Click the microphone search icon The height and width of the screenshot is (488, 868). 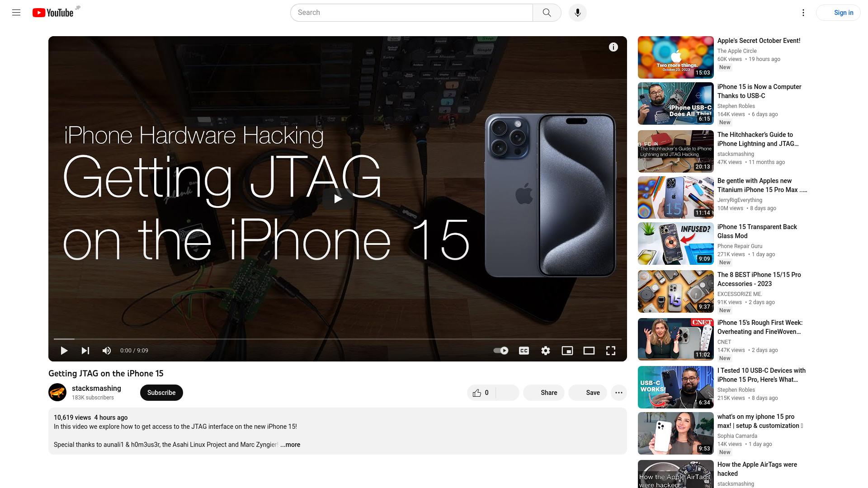pyautogui.click(x=578, y=13)
